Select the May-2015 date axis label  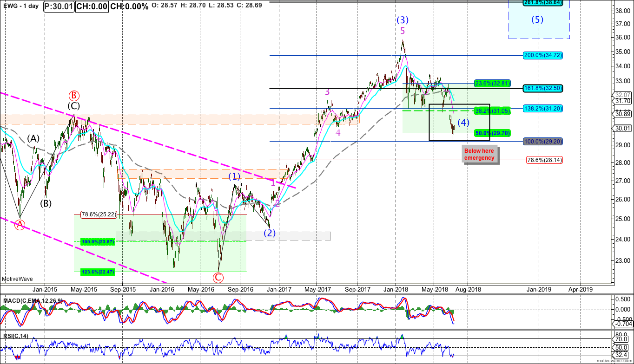tap(84, 289)
